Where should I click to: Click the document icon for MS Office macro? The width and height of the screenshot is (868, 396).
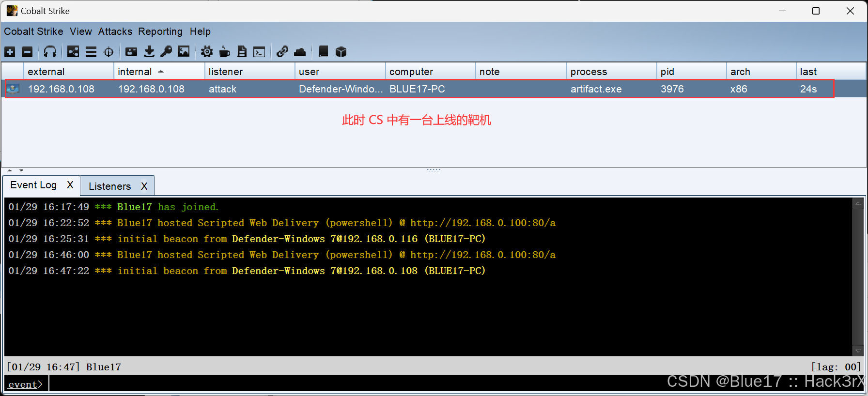click(x=242, y=52)
